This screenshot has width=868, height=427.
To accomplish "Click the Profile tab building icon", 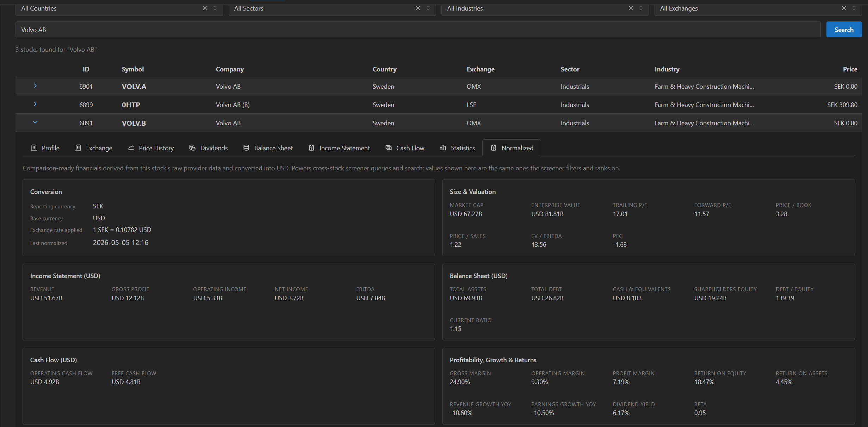I will [34, 148].
